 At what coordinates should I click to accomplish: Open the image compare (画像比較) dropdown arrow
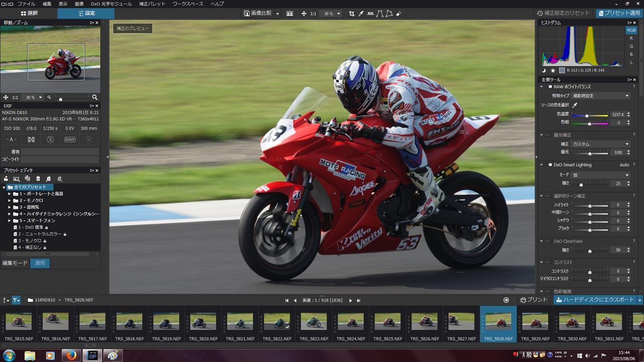[277, 14]
